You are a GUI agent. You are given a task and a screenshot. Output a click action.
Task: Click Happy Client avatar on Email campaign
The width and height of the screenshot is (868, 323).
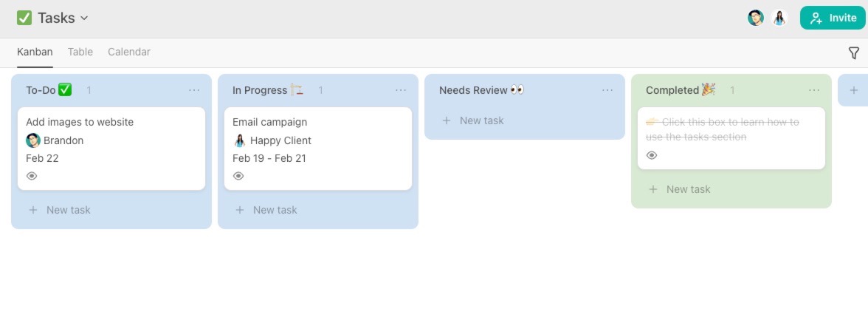tap(240, 140)
